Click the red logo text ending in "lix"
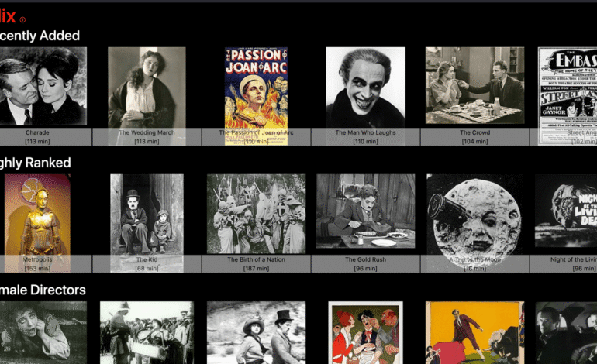Screen dimensions: 597x364 click(x=8, y=17)
